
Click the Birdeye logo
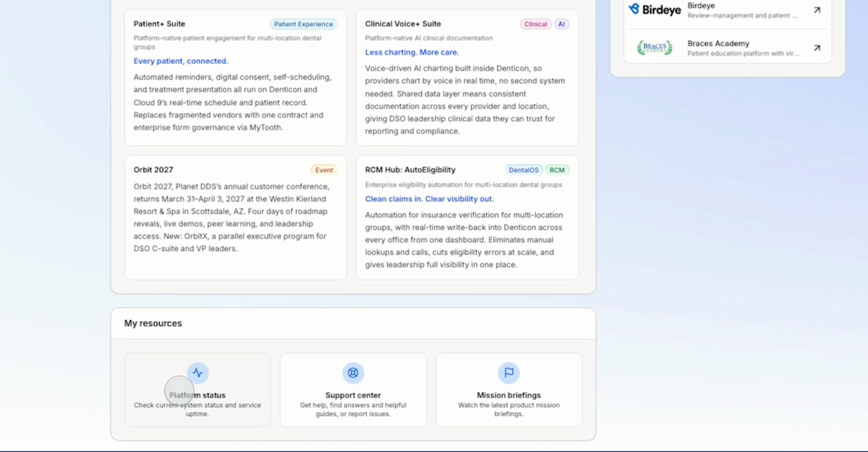pyautogui.click(x=655, y=9)
